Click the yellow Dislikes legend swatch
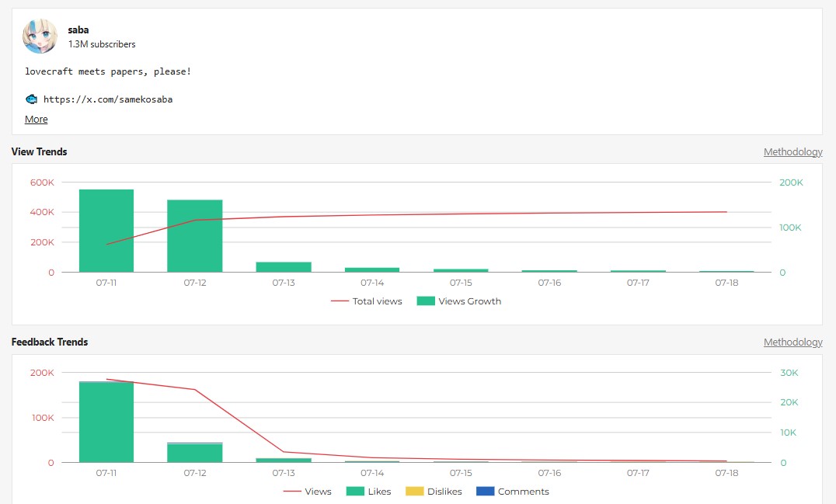The height and width of the screenshot is (504, 836). (414, 492)
